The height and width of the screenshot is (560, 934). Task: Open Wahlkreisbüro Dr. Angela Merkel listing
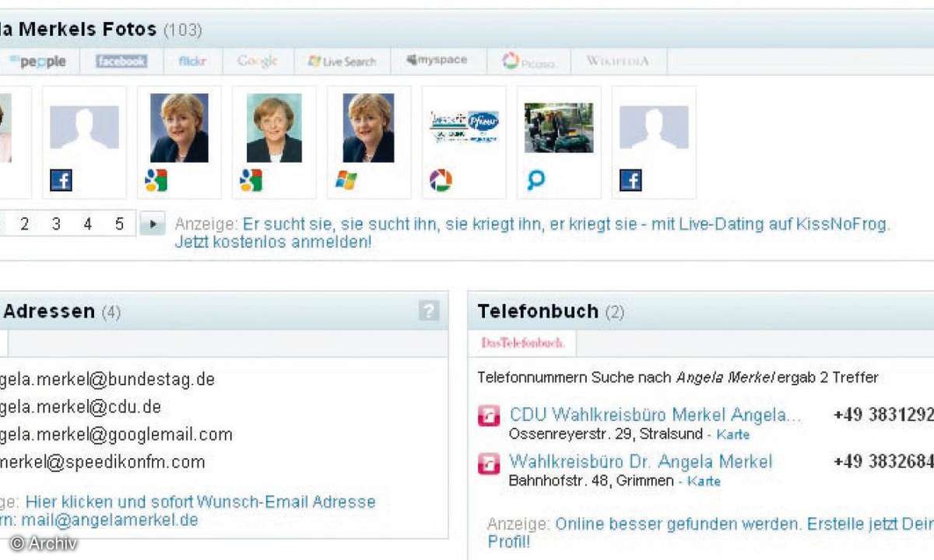tap(641, 461)
